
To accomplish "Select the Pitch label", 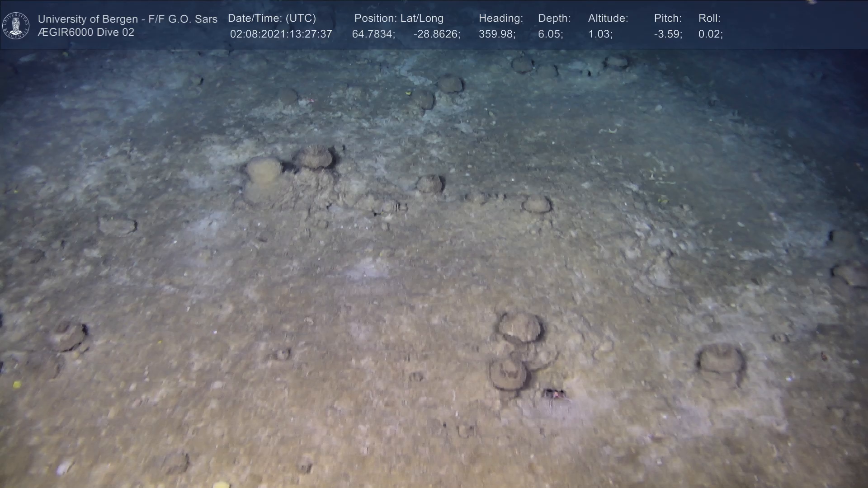I will tap(667, 19).
